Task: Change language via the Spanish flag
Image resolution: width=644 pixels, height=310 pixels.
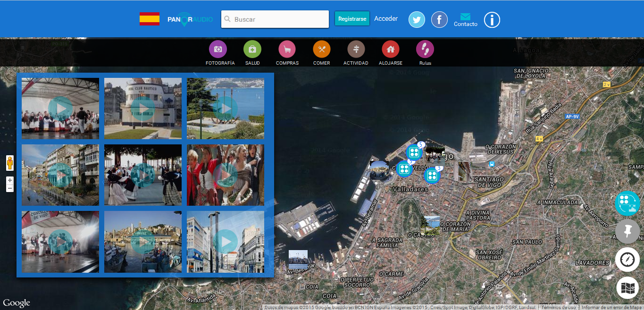Action: [149, 19]
